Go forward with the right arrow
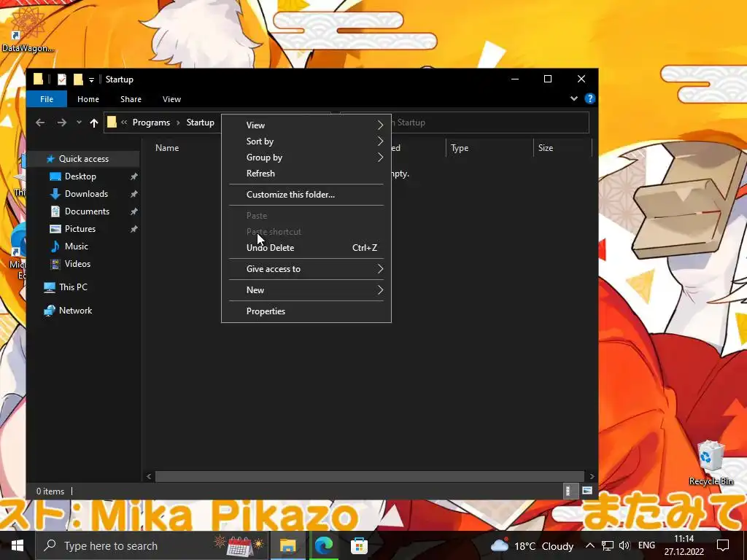 pos(62,122)
